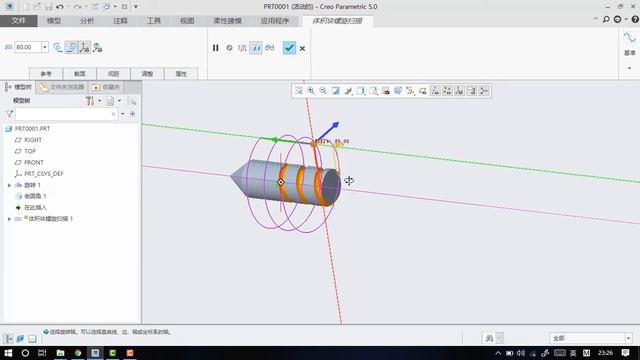Click the plus icon beside tree search

pos(133,114)
